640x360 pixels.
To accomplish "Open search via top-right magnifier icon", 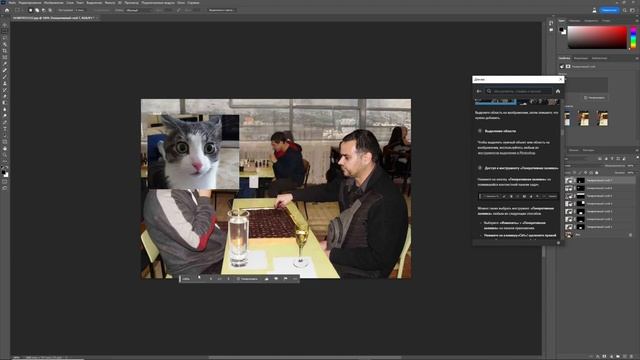I will coord(624,10).
